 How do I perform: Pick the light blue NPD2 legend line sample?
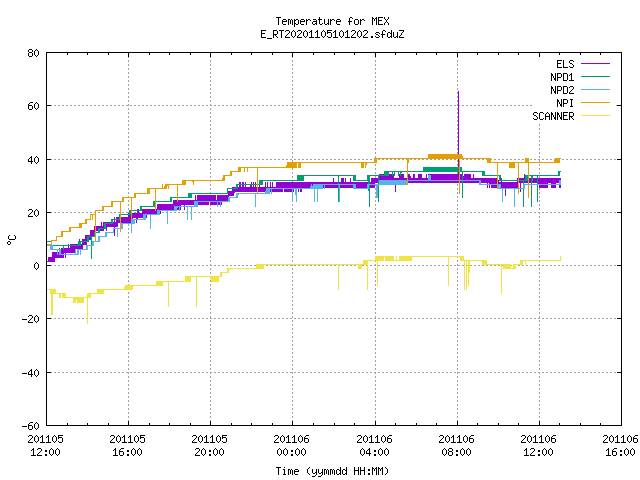click(x=595, y=89)
